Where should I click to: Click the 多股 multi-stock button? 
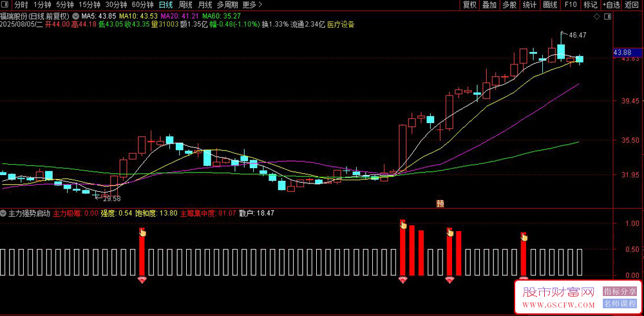pos(509,5)
